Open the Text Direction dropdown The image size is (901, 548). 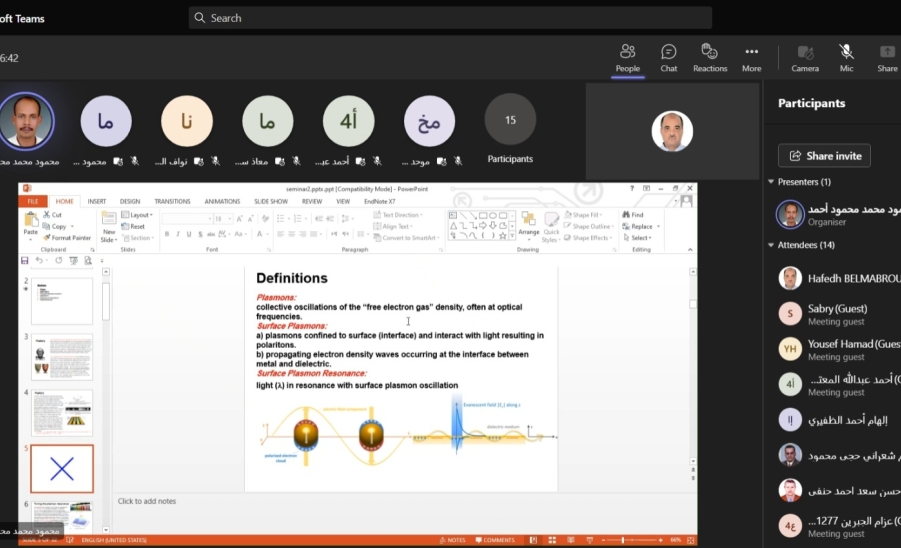coord(398,215)
